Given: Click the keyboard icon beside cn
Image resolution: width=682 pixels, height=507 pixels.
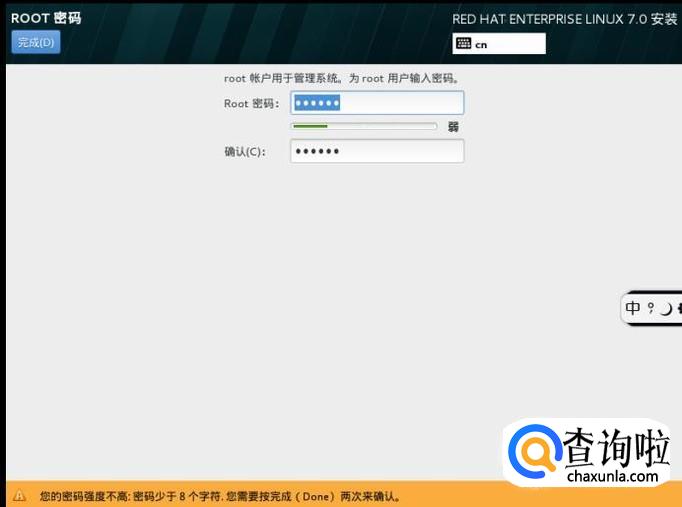Looking at the screenshot, I should (464, 43).
